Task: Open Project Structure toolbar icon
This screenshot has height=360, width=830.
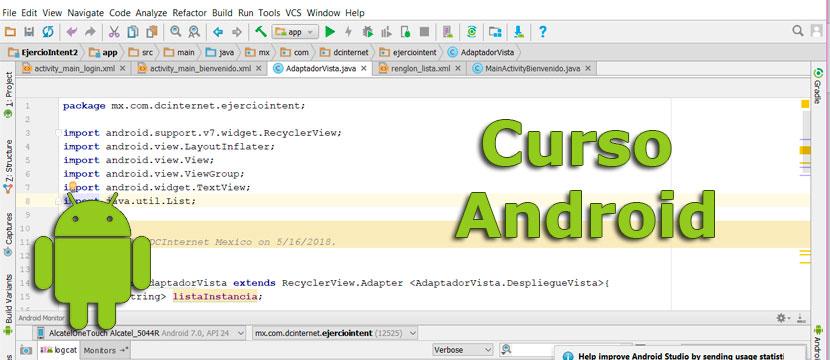Action: click(x=495, y=32)
